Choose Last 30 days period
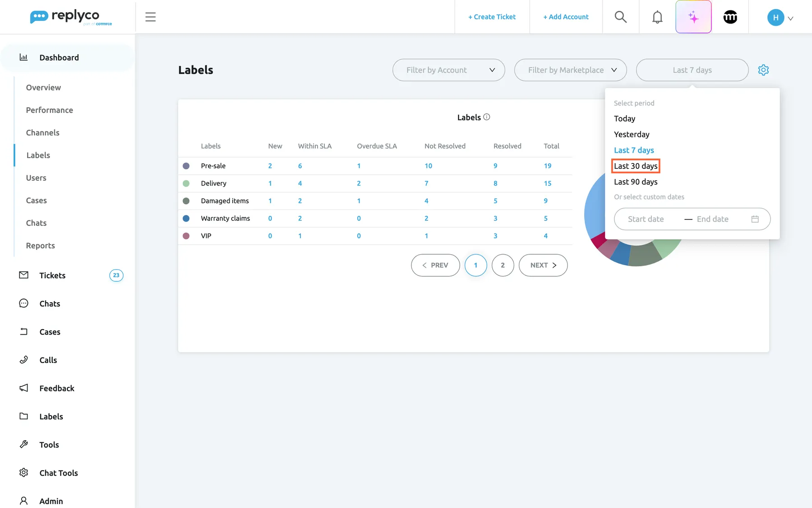812x508 pixels. point(636,166)
